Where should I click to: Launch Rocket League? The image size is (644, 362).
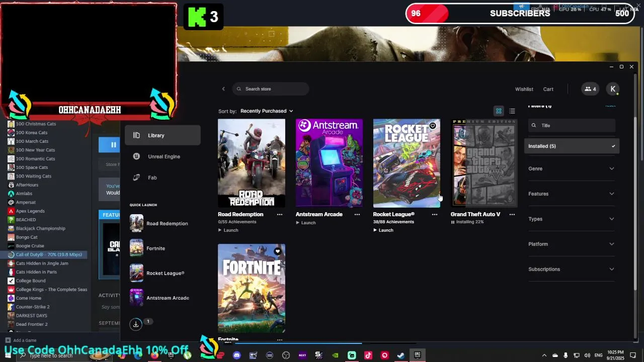383,230
